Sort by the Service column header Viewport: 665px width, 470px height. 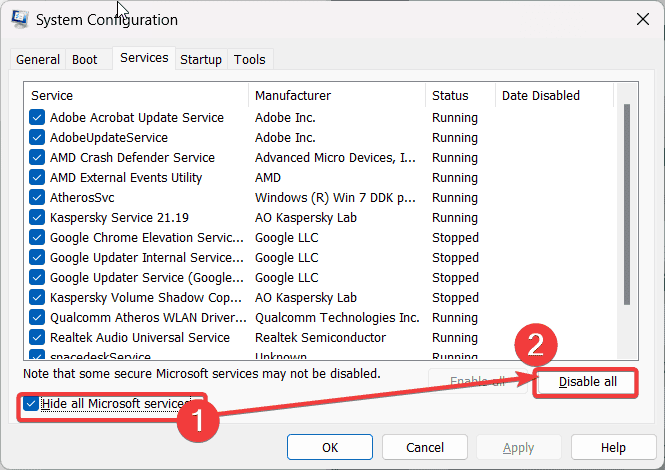pyautogui.click(x=138, y=95)
